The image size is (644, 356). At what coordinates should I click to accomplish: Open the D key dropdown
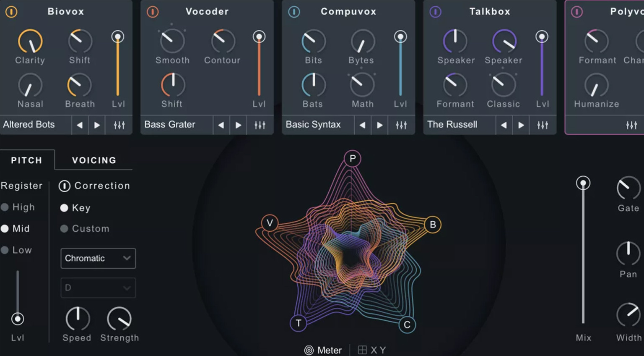point(98,288)
